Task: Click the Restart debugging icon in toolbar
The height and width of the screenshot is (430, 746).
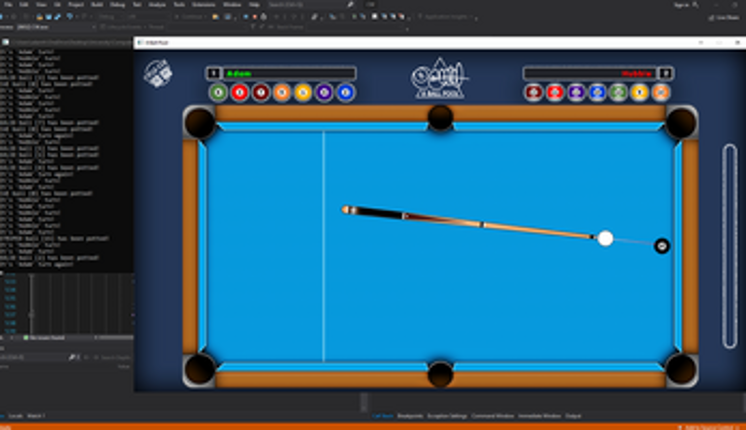Action: [x=264, y=17]
